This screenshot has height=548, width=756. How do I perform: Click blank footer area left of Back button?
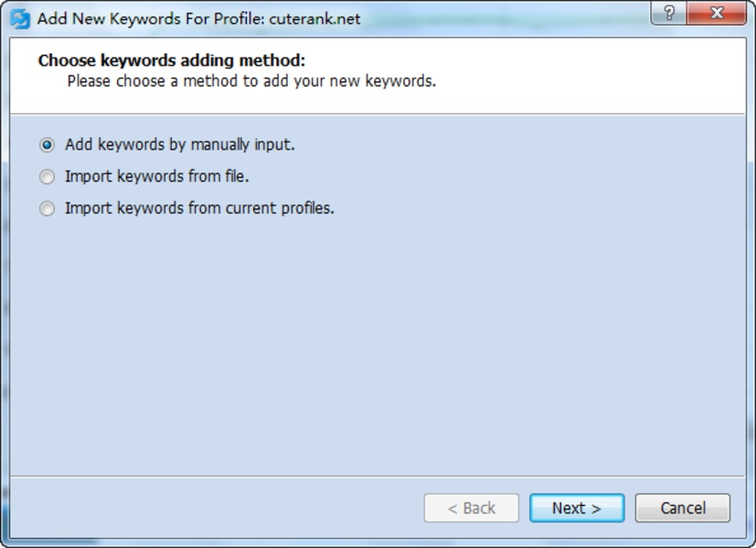point(210,508)
